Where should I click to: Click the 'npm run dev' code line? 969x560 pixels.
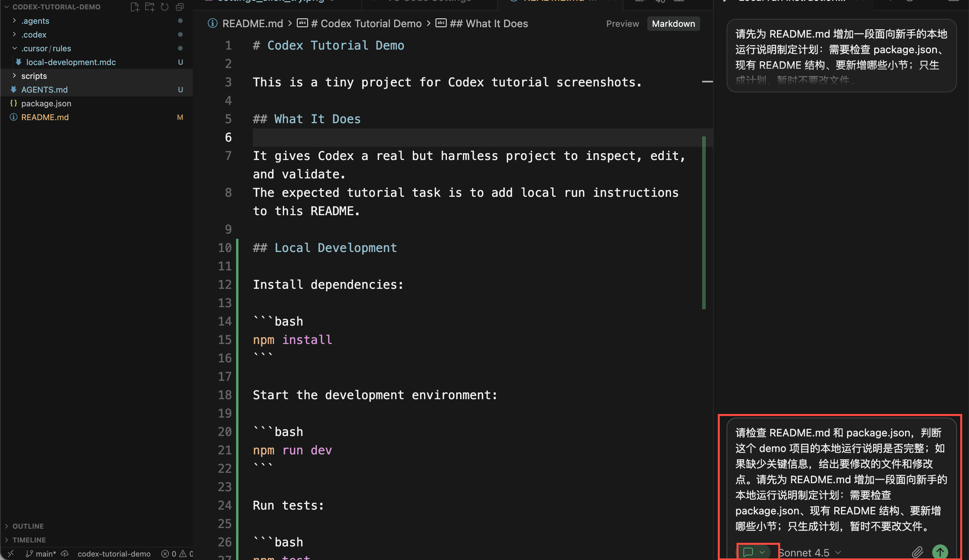point(292,450)
